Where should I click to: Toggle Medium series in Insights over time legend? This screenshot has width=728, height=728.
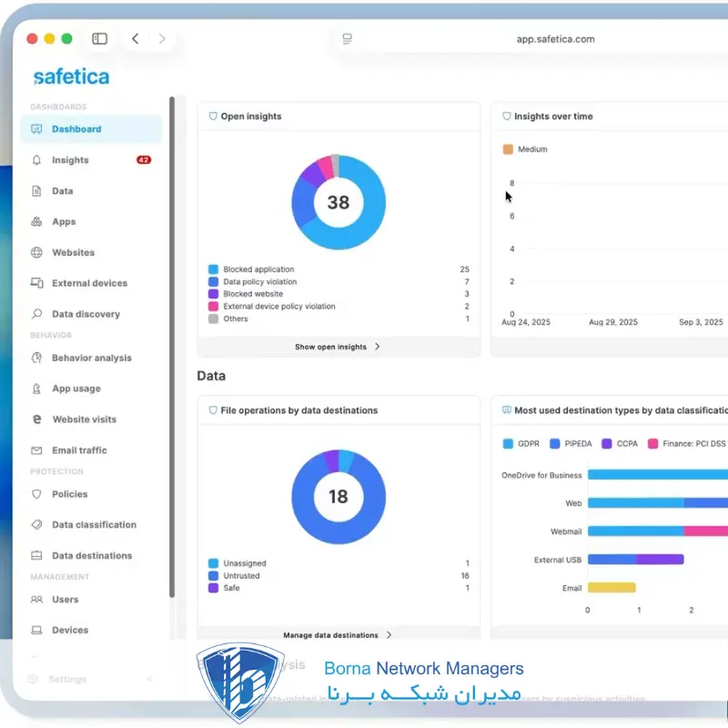509,149
